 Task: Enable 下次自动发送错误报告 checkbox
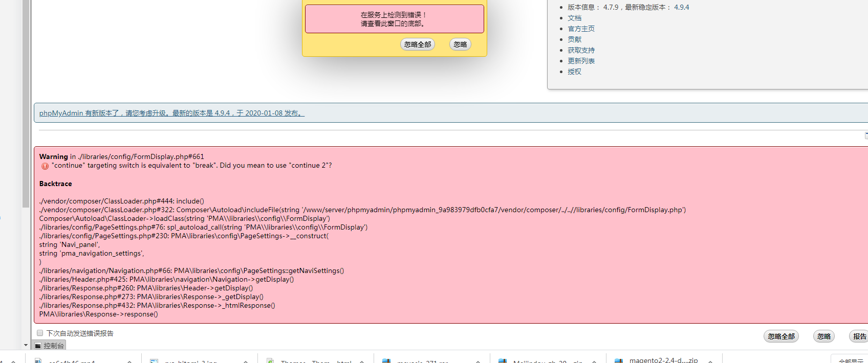(40, 333)
